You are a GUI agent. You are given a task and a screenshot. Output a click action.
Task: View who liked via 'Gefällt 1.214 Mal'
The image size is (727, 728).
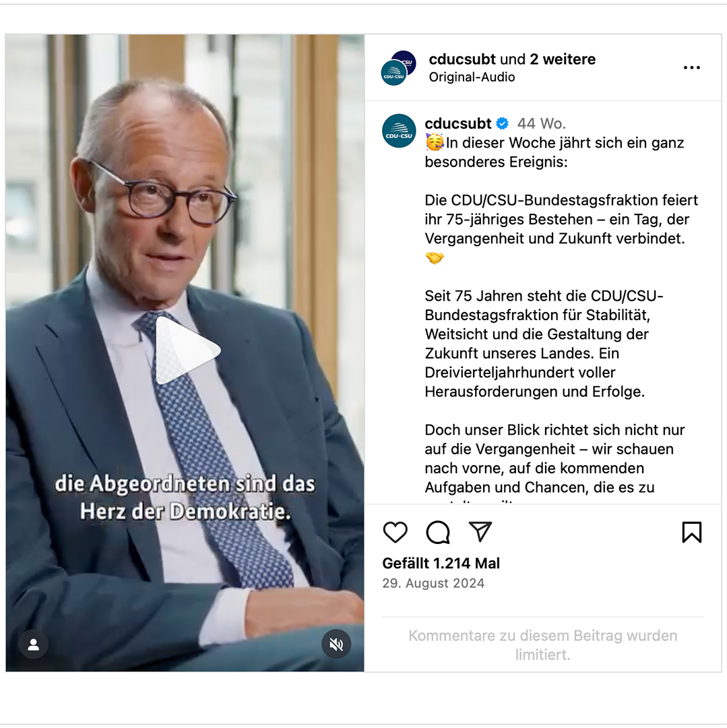pyautogui.click(x=441, y=563)
